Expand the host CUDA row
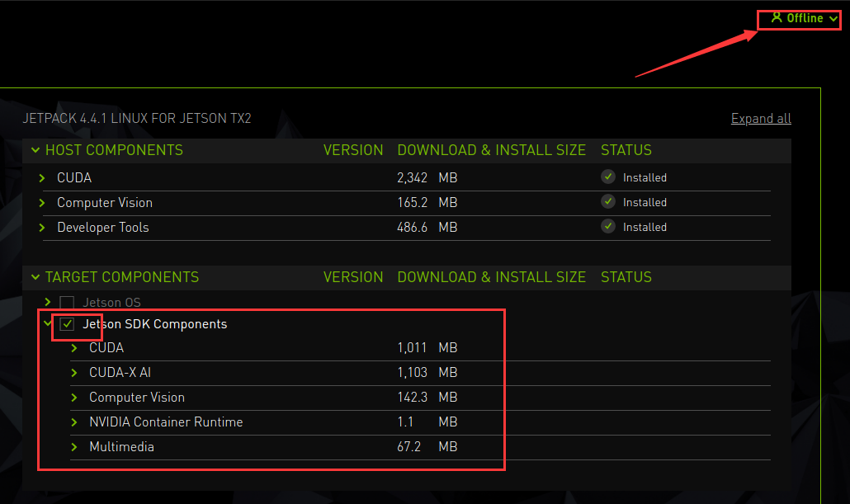 coord(42,177)
